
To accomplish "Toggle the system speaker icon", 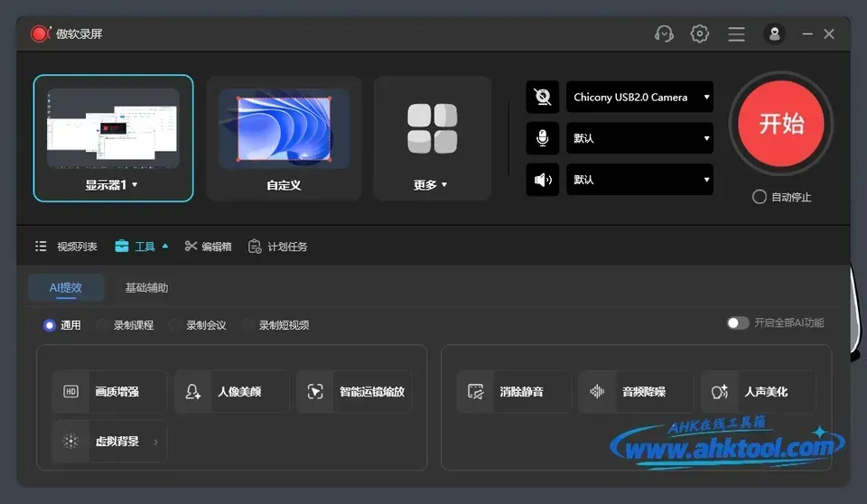I will tap(543, 180).
